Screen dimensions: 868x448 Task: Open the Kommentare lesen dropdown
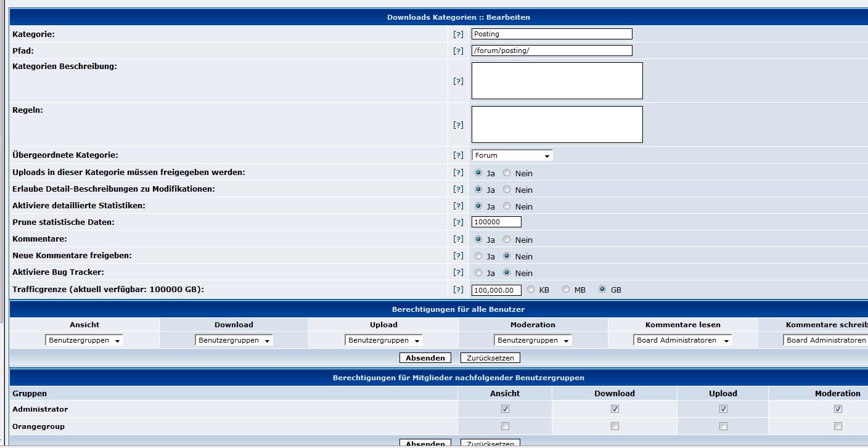point(682,340)
